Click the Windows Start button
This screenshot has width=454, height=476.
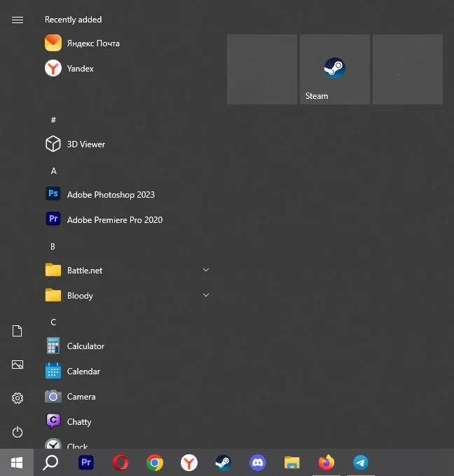point(17,463)
